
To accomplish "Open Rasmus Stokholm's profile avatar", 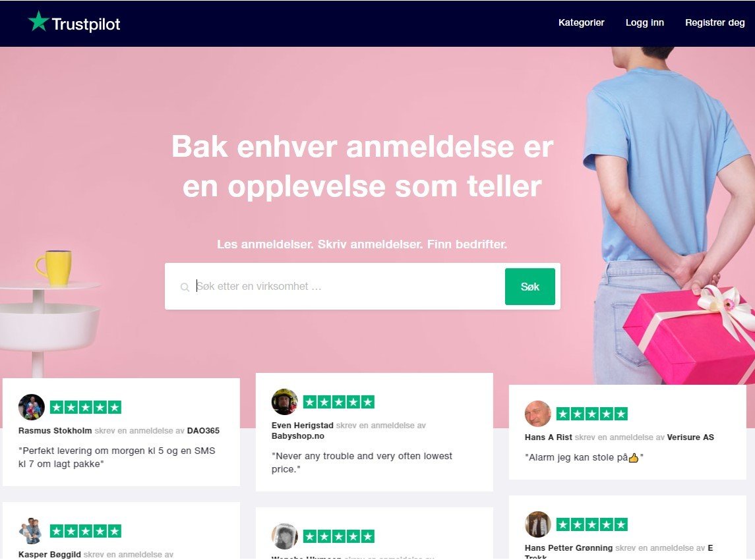I will [31, 407].
